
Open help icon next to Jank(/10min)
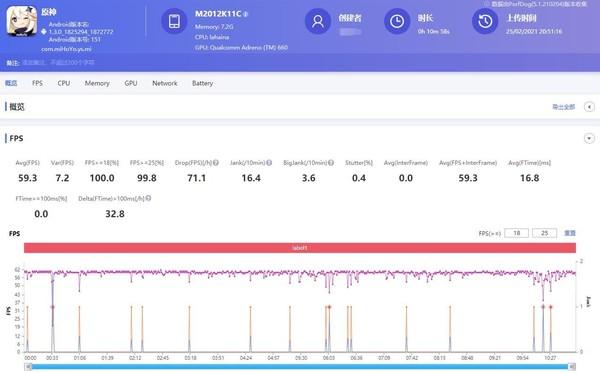[x=269, y=163]
